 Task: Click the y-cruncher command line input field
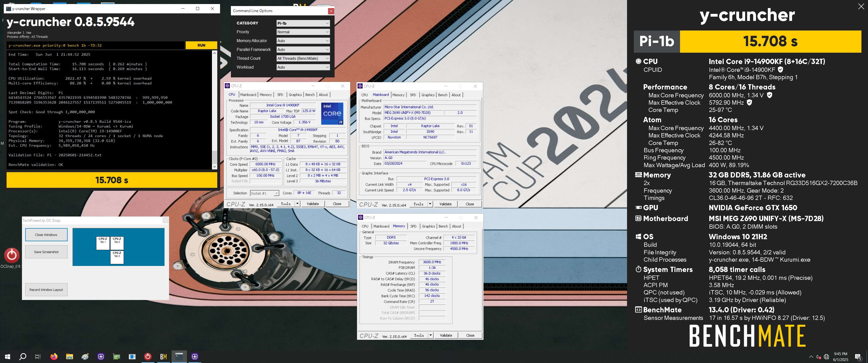pos(96,45)
